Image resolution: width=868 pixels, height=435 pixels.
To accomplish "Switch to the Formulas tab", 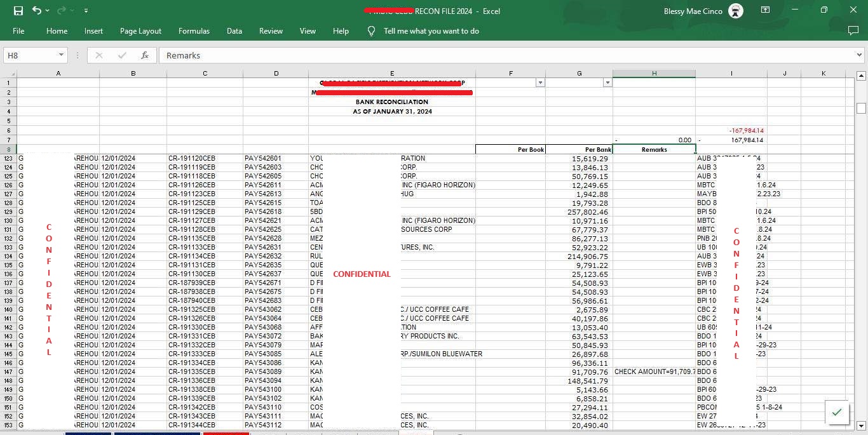I will (194, 30).
